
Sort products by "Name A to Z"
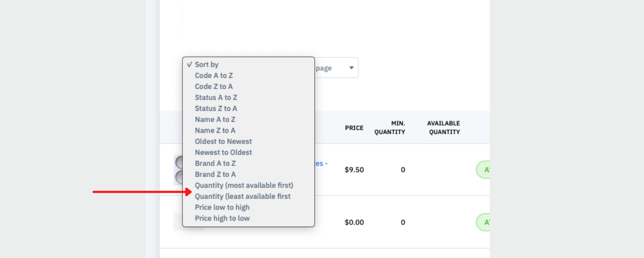[x=215, y=120]
